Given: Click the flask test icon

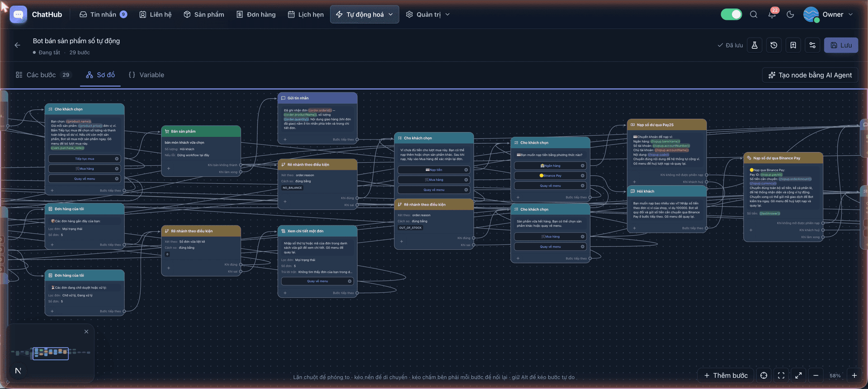Looking at the screenshot, I should coord(755,45).
